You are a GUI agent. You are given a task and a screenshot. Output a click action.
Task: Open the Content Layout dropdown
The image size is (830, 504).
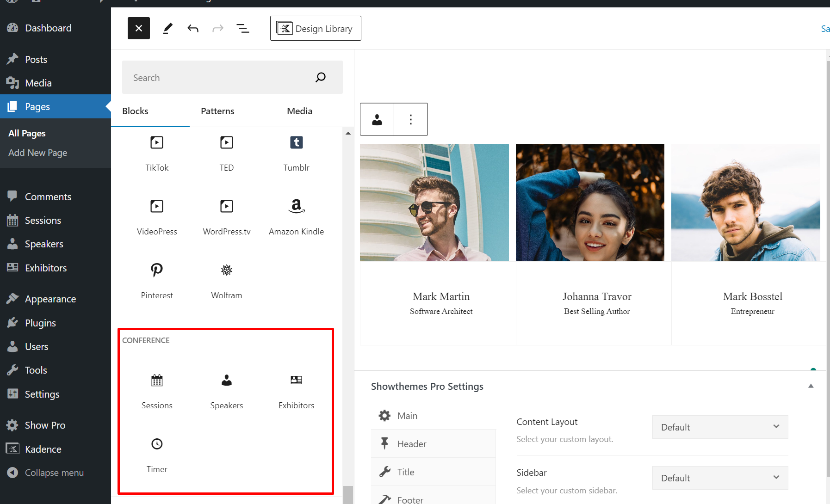[720, 427]
